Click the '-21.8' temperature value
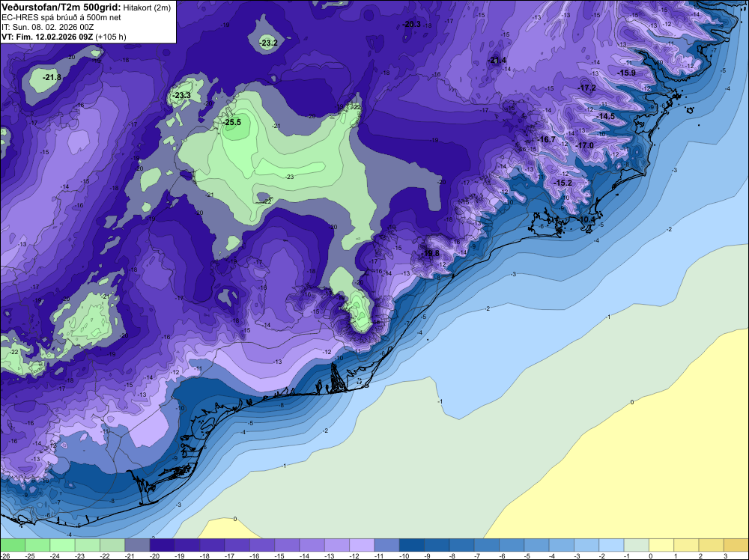Image resolution: width=749 pixels, height=560 pixels. 52,77
